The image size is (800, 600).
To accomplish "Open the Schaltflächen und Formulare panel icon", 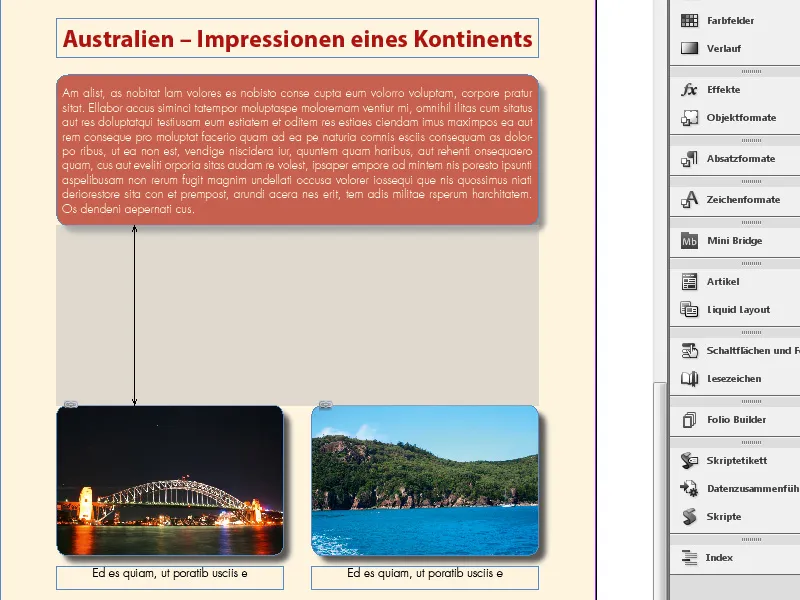I will 689,351.
